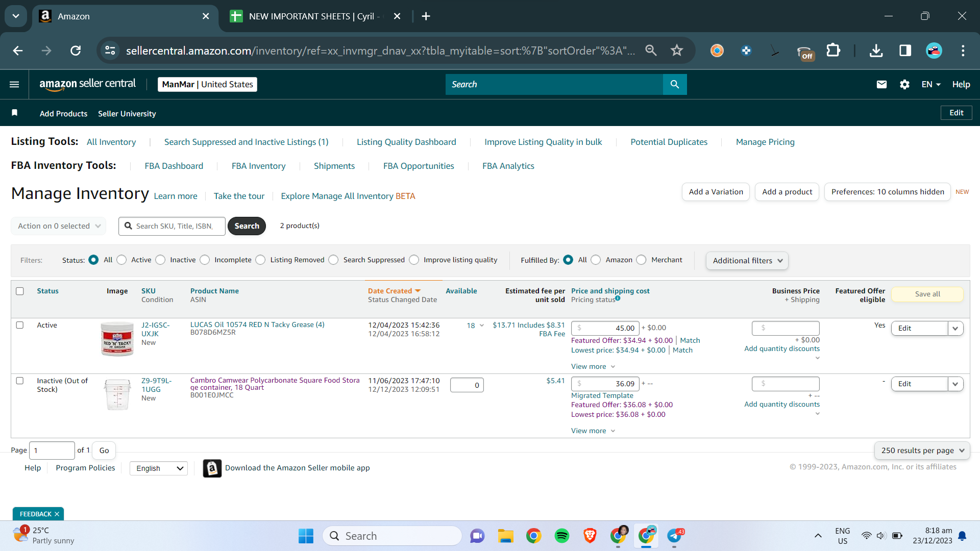Click the pricing status info icon
The width and height of the screenshot is (980, 551).
618,298
